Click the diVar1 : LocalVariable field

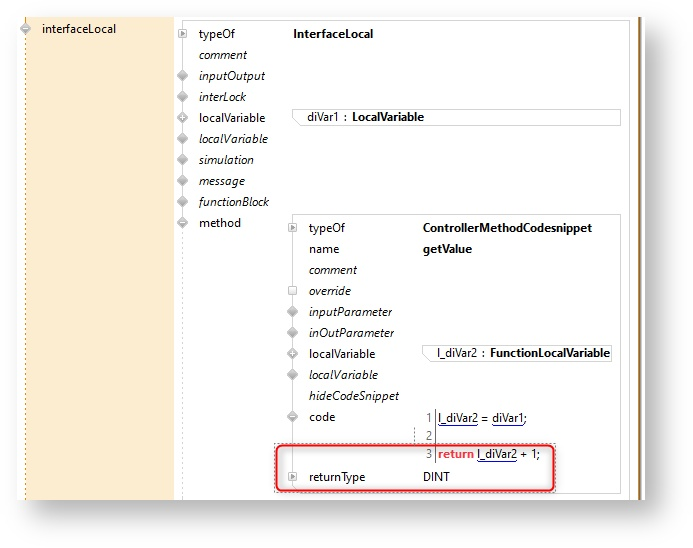[456, 117]
